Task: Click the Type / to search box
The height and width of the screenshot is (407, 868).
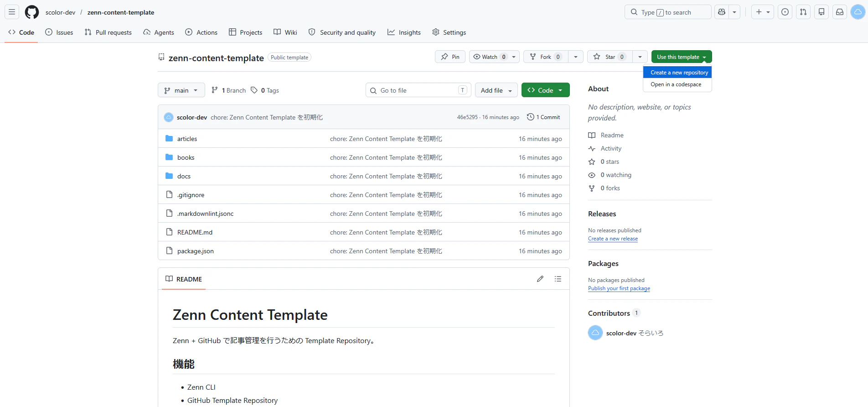Action: pyautogui.click(x=668, y=12)
